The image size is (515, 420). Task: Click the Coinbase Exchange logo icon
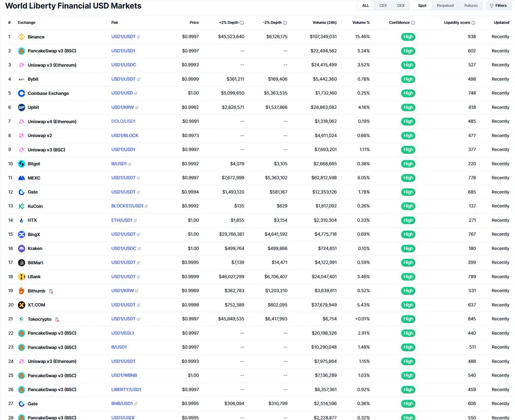21,93
